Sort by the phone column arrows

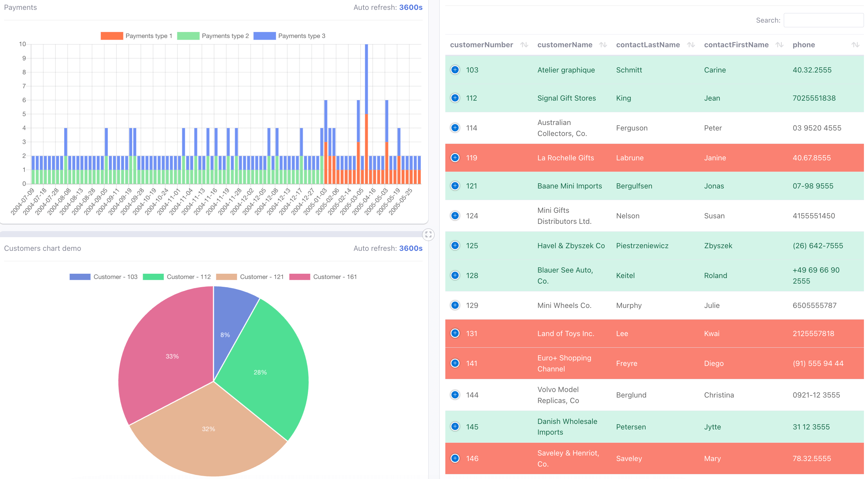[855, 45]
